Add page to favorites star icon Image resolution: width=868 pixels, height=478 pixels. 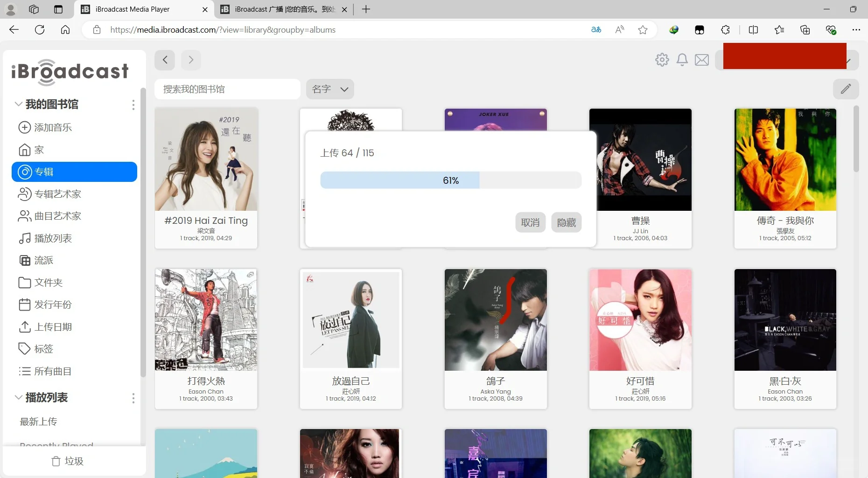tap(643, 30)
